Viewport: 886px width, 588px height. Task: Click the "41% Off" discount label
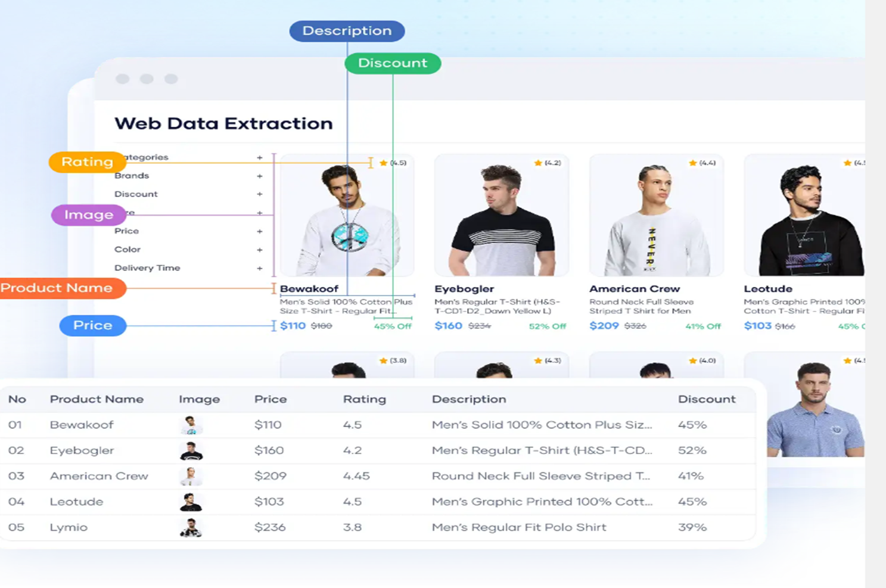[703, 326]
